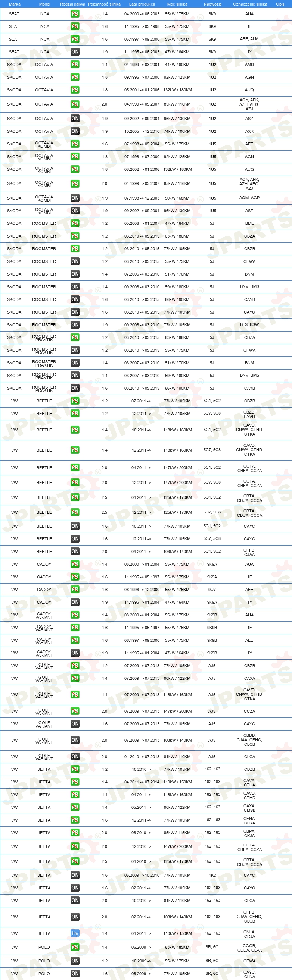Click the Opis column header
The width and height of the screenshot is (292, 980).
[x=280, y=4]
